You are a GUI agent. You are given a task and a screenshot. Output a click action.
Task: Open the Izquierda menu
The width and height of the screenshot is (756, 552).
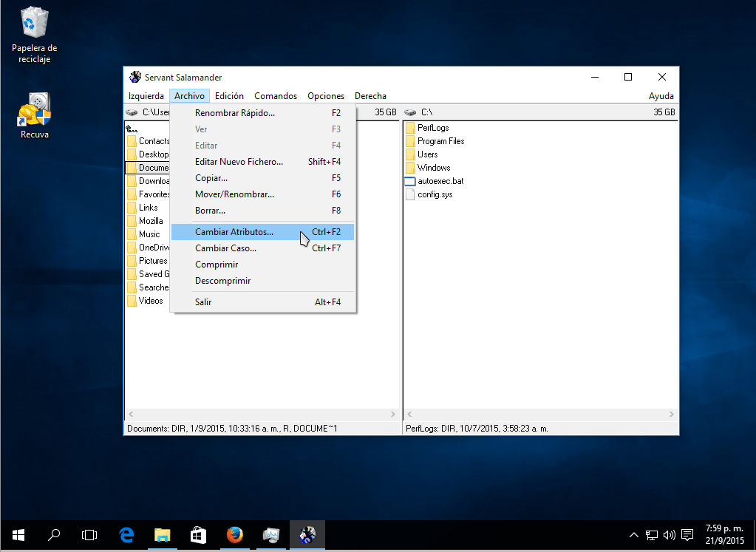point(146,96)
